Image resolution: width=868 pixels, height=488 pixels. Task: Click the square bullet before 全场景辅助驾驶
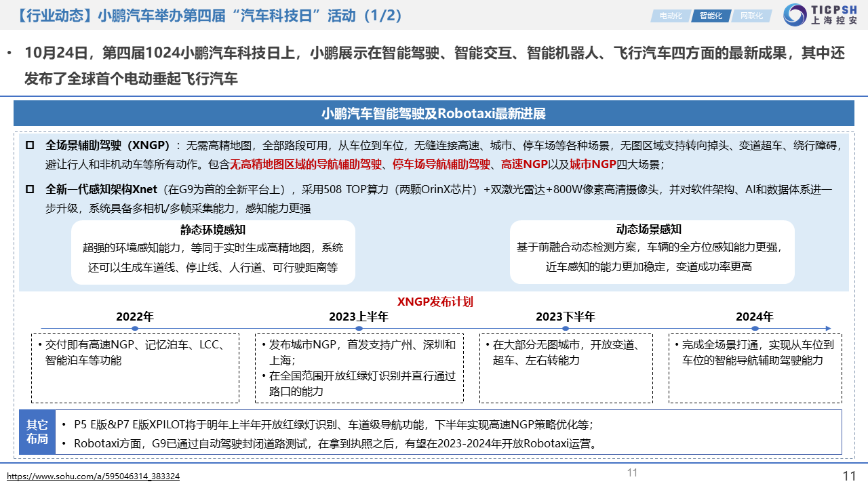pos(29,146)
